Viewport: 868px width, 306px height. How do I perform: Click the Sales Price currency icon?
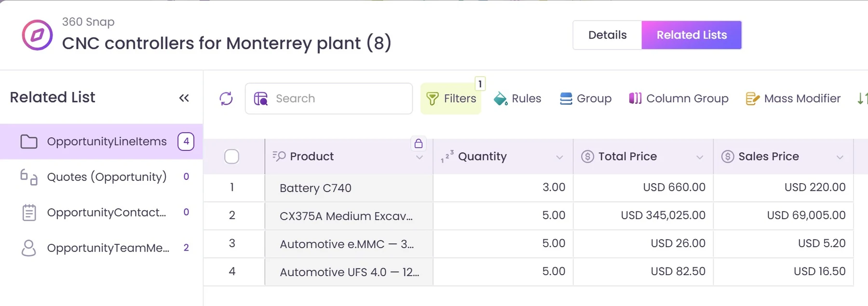[x=728, y=157]
